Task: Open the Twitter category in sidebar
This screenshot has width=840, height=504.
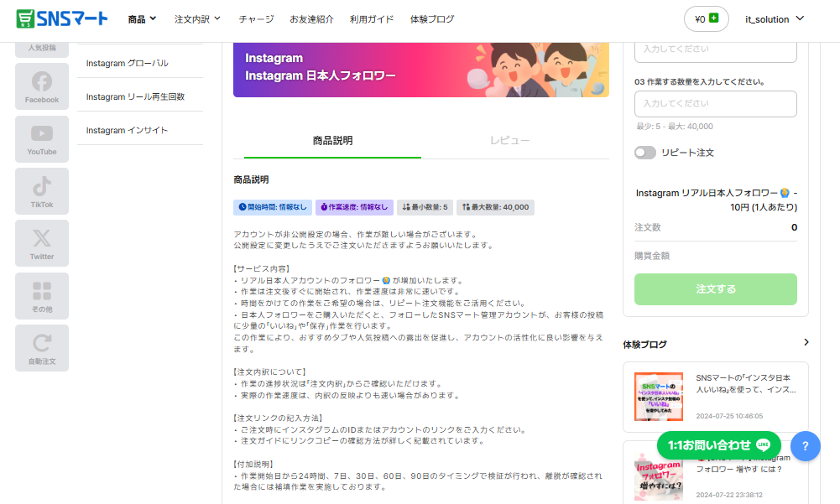Action: tap(42, 243)
